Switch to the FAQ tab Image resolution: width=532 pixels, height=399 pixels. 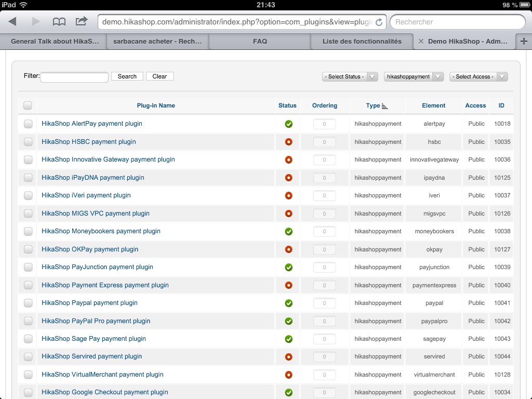[x=260, y=42]
